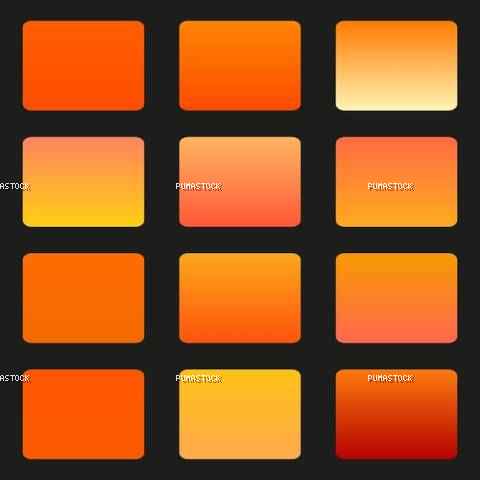Choose the coral-to-amber swatch in second row

coord(396,182)
